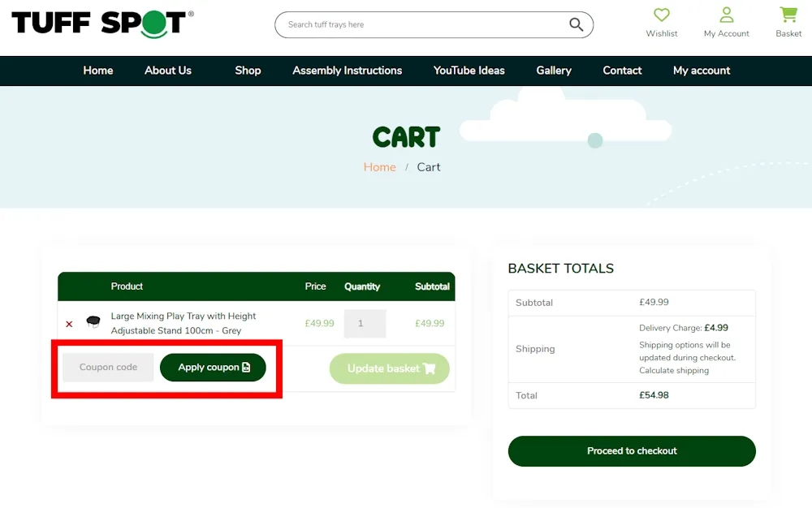The height and width of the screenshot is (508, 812).
Task: Remove item with the red X icon
Action: [69, 325]
